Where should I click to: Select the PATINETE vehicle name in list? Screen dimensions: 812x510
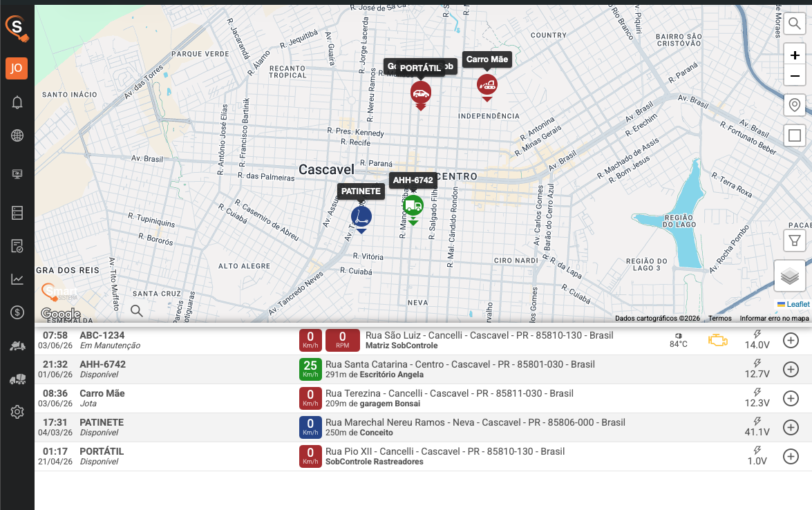102,422
